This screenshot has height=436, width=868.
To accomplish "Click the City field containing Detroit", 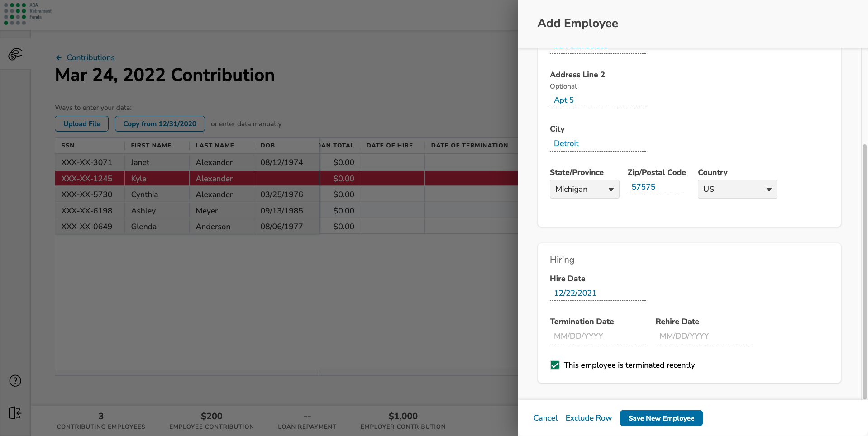I will pyautogui.click(x=597, y=143).
